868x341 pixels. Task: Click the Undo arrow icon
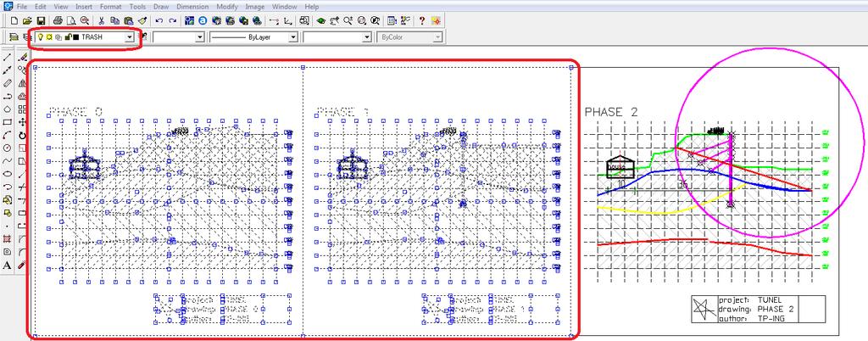[x=159, y=21]
